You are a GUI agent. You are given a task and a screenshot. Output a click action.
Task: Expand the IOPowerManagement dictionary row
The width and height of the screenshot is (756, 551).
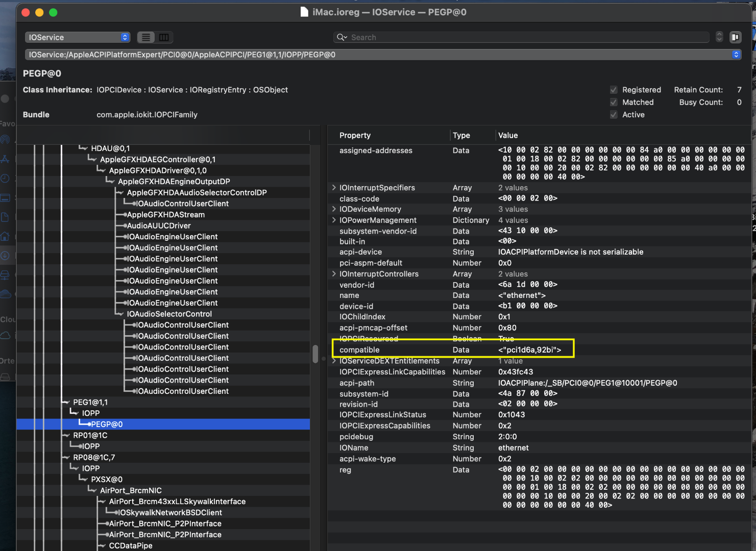334,220
